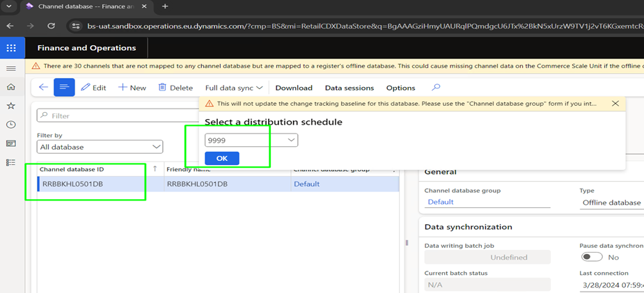Image resolution: width=644 pixels, height=293 pixels.
Task: Open the Type Offline database dropdown
Action: point(611,203)
